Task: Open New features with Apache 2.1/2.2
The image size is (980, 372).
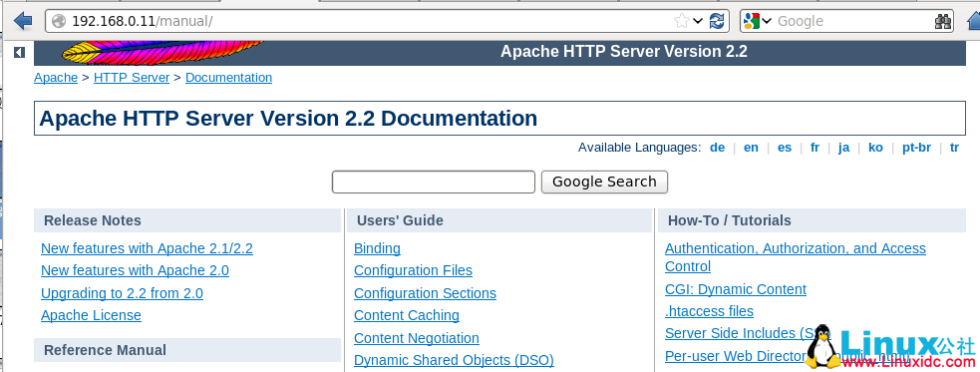Action: click(x=147, y=248)
